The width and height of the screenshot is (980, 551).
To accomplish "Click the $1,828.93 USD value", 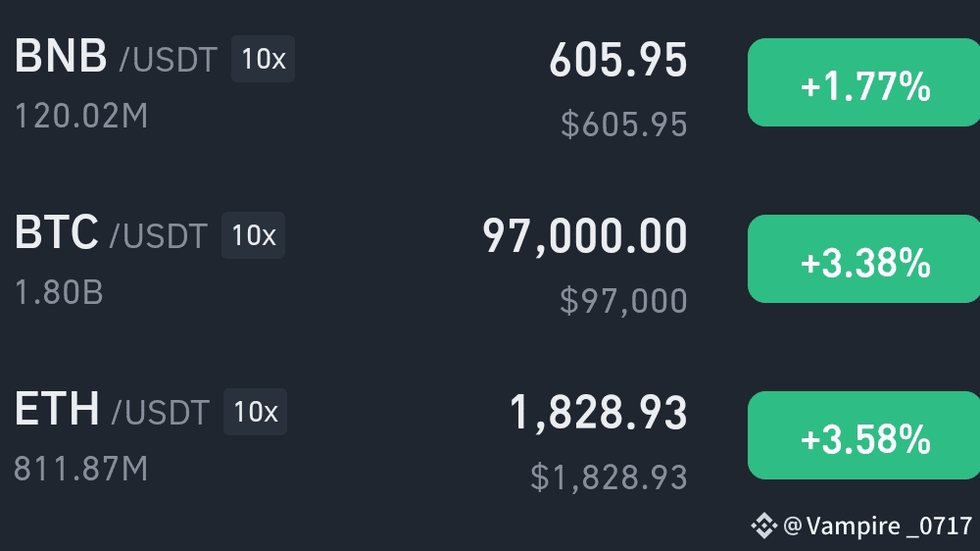I will pos(609,477).
